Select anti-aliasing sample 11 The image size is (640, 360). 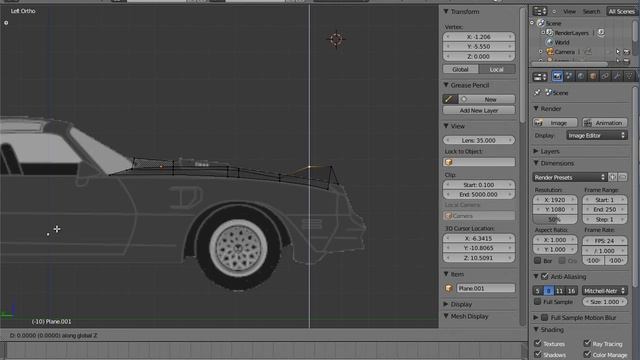tap(559, 291)
